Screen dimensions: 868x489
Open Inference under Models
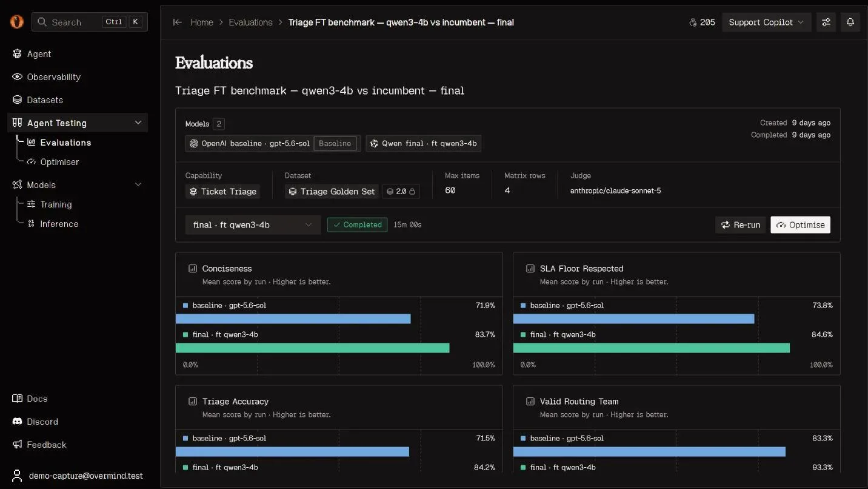click(59, 224)
